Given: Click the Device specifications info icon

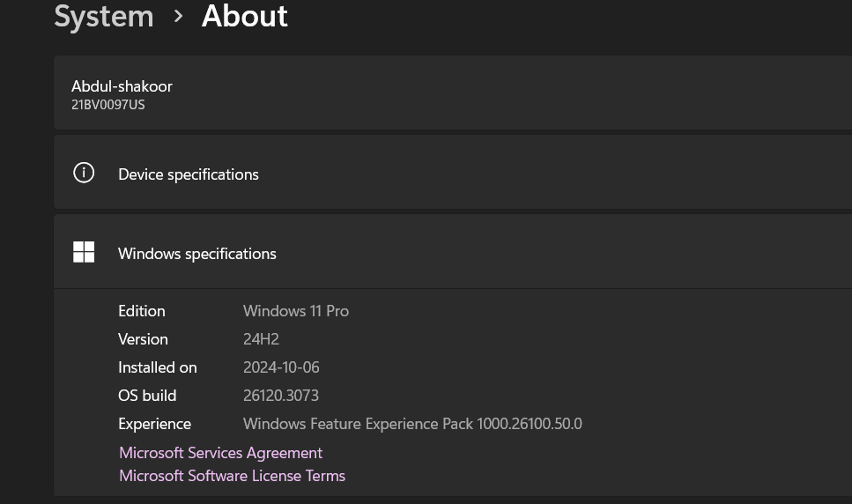Looking at the screenshot, I should (x=84, y=173).
